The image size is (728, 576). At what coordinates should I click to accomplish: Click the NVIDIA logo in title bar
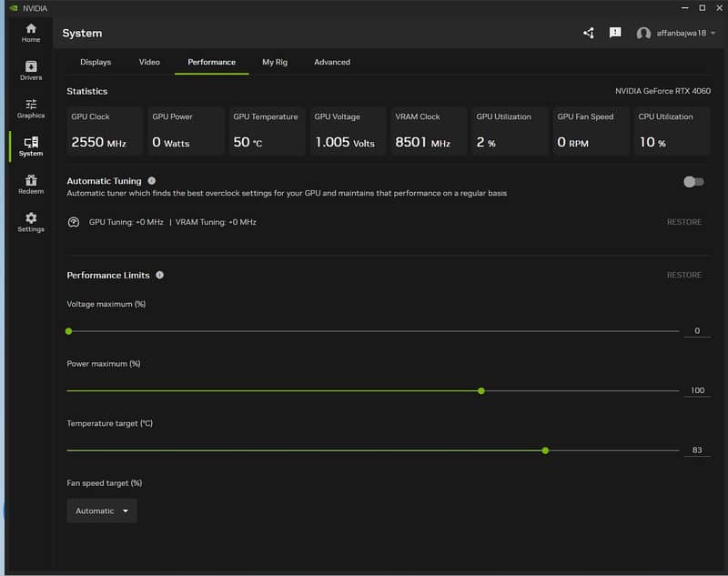[14, 8]
